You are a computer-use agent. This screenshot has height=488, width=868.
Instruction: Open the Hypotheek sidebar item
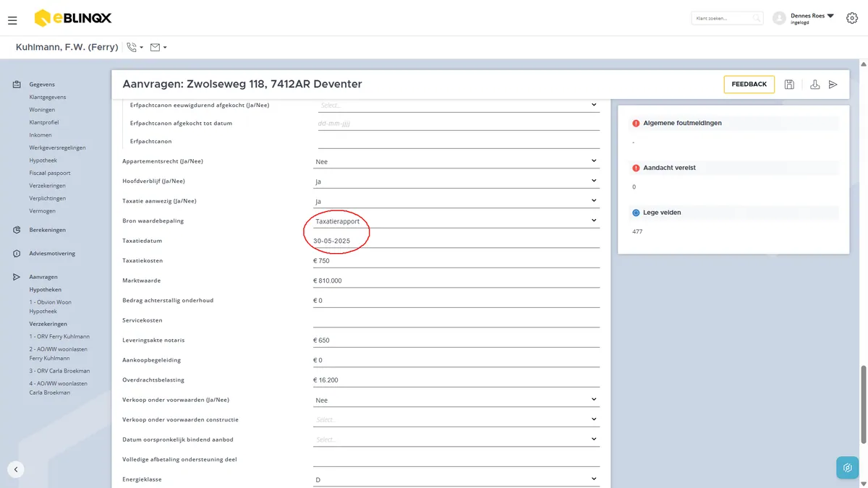tap(43, 160)
